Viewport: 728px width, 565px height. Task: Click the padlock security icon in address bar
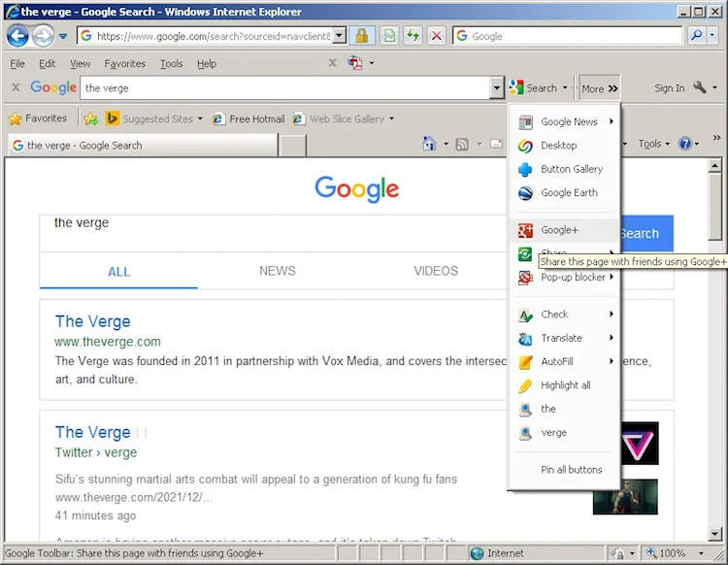point(361,36)
